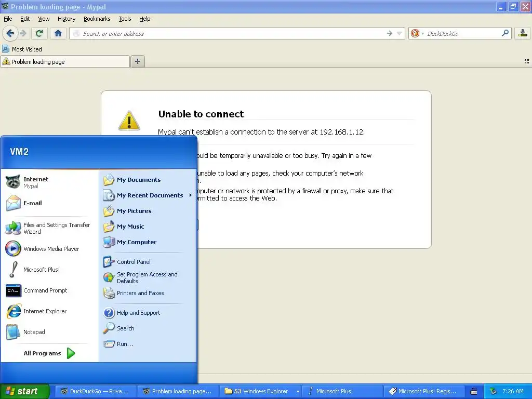Open the Run... dialog

pos(148,344)
